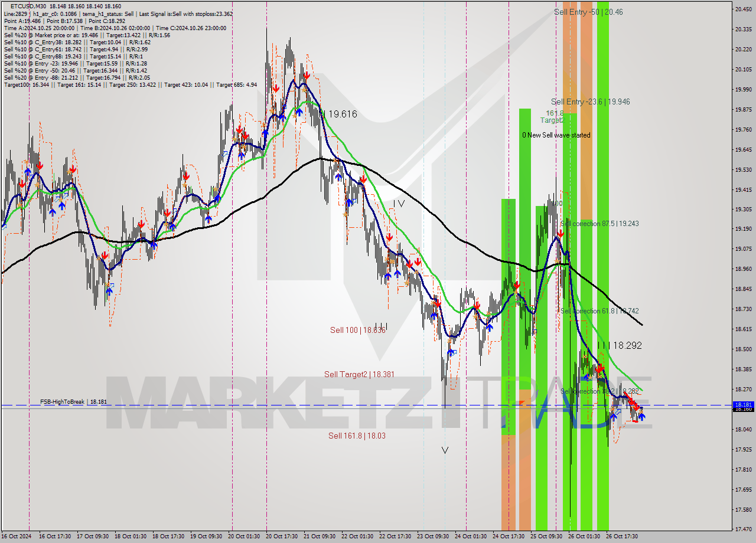Click the 20.105 price axis label
Screen dimensions: 756x543
743,69
